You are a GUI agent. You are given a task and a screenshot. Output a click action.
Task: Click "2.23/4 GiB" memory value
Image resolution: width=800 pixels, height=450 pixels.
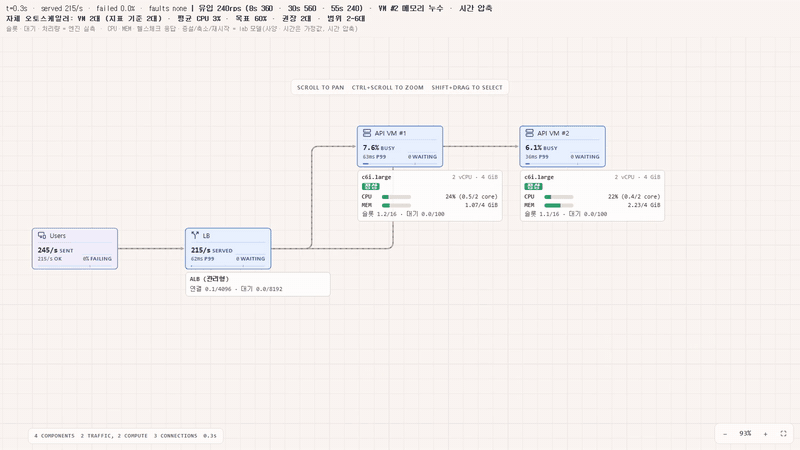[644, 205]
